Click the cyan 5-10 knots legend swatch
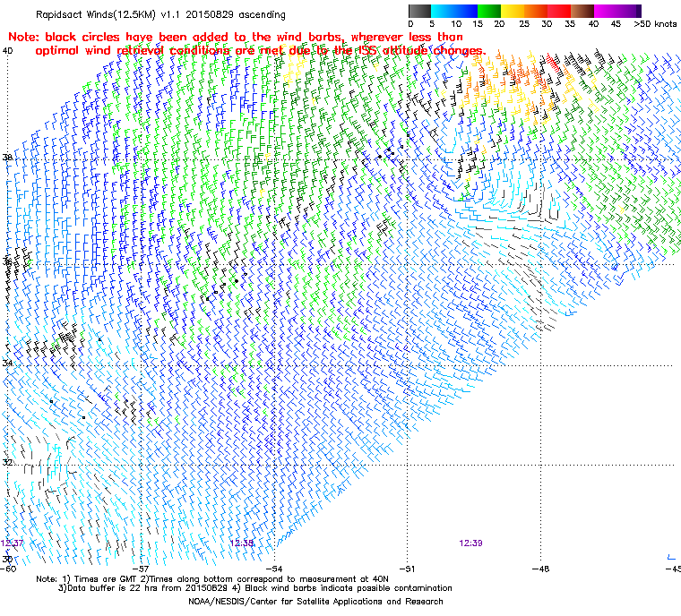Screen dimensions: 681x616 tap(443, 11)
